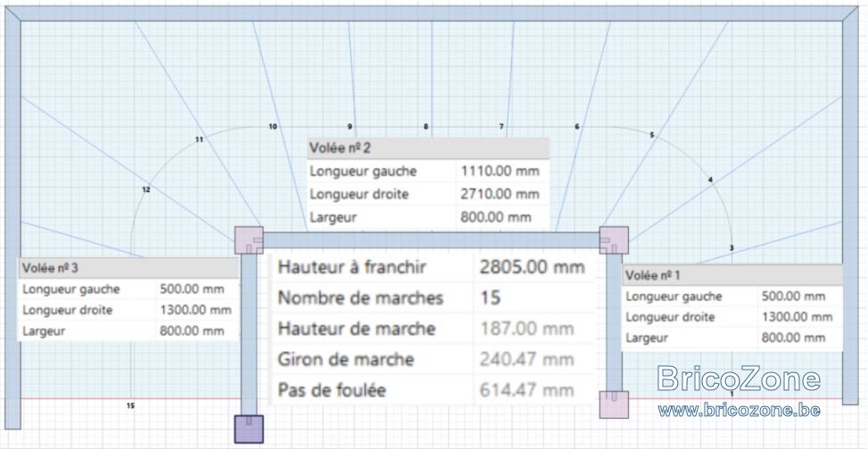This screenshot has height=449, width=868.
Task: Select step number 12 on walkline
Action: 146,189
